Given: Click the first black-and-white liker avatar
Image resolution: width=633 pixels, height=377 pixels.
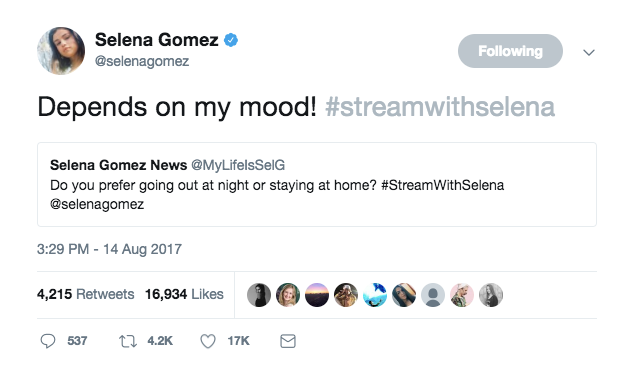Looking at the screenshot, I should [x=259, y=295].
